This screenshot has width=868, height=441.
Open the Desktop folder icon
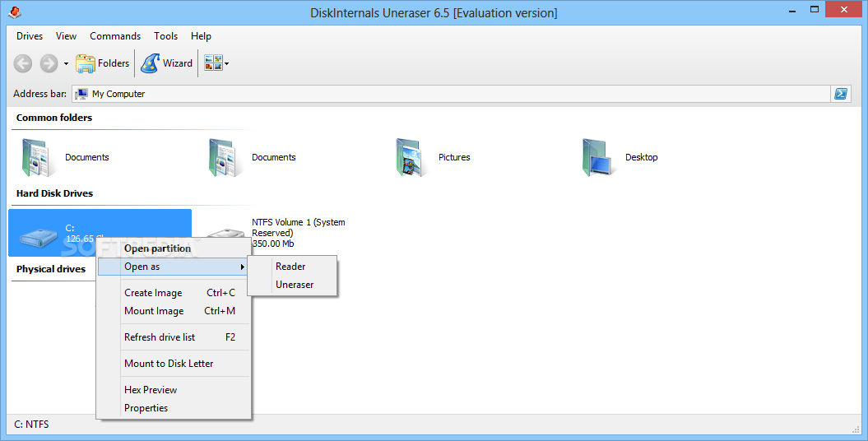pyautogui.click(x=599, y=158)
